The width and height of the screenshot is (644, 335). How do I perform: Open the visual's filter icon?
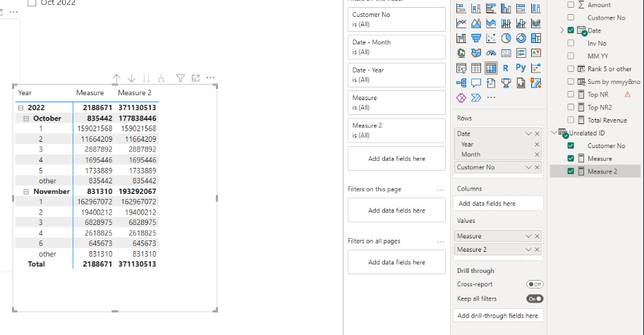pyautogui.click(x=181, y=78)
